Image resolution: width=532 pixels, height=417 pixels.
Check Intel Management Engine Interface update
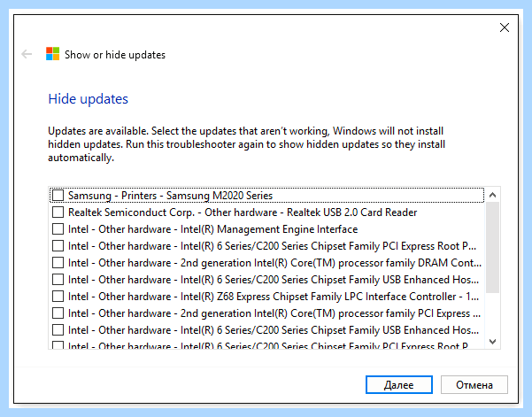pyautogui.click(x=58, y=229)
